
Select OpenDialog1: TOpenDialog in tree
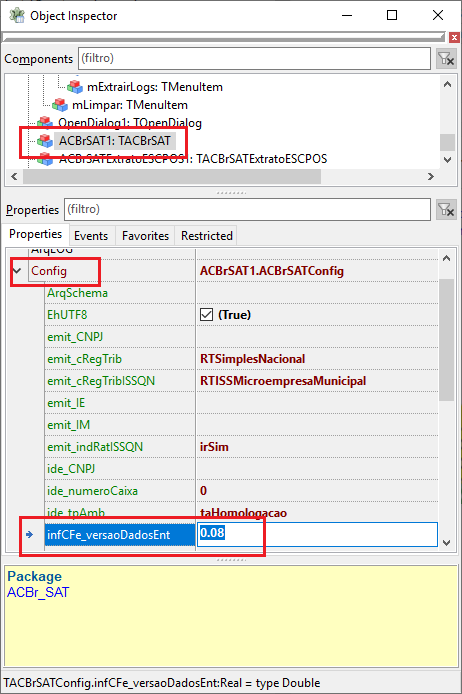[130, 123]
